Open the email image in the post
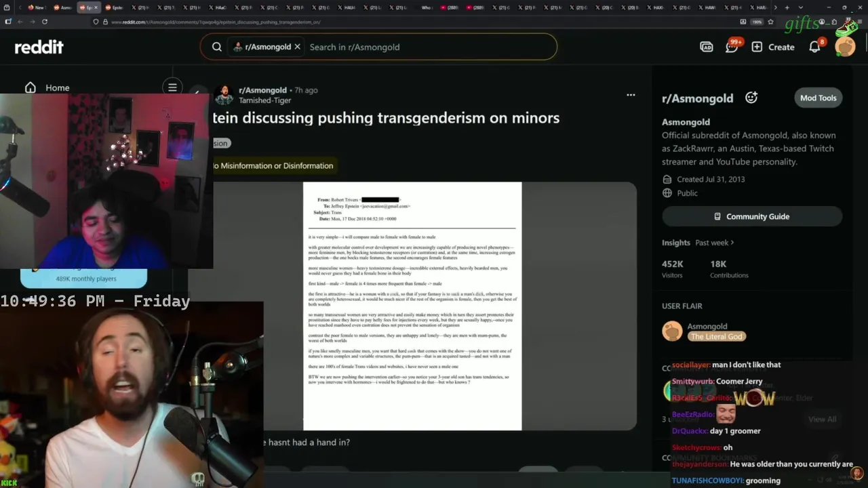 (412, 306)
